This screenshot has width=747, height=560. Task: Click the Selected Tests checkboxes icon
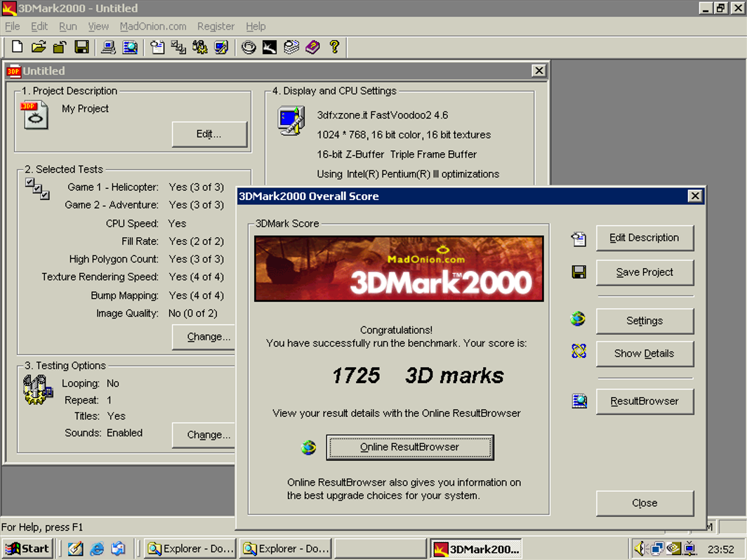point(37,189)
